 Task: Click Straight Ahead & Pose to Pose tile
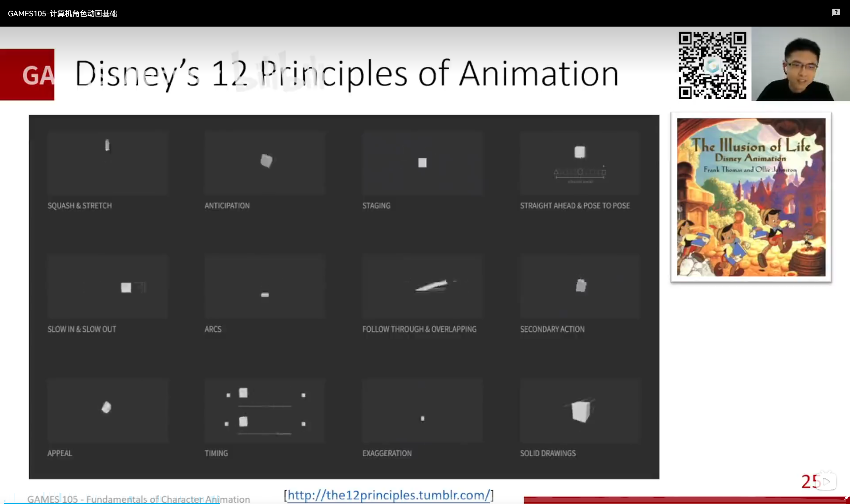click(x=579, y=163)
